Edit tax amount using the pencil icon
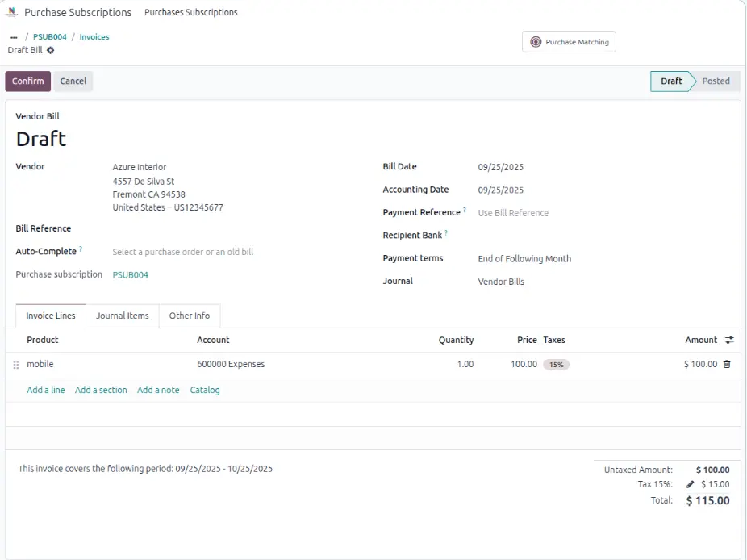The height and width of the screenshot is (560, 747). point(691,484)
